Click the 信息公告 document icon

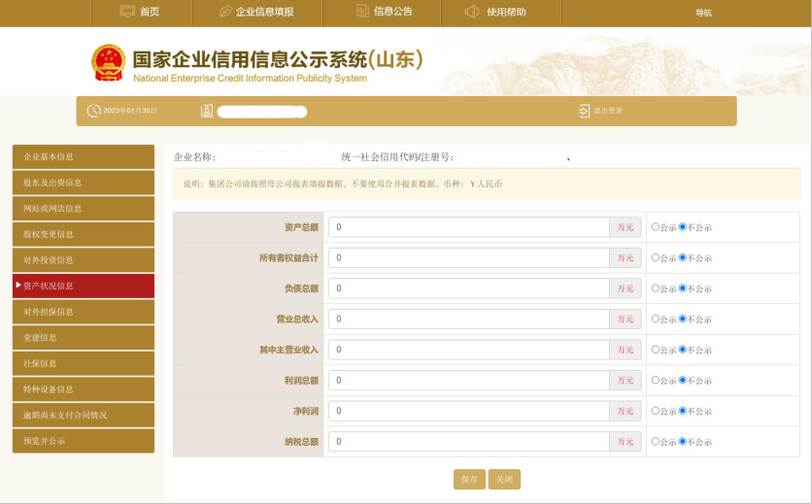point(359,12)
